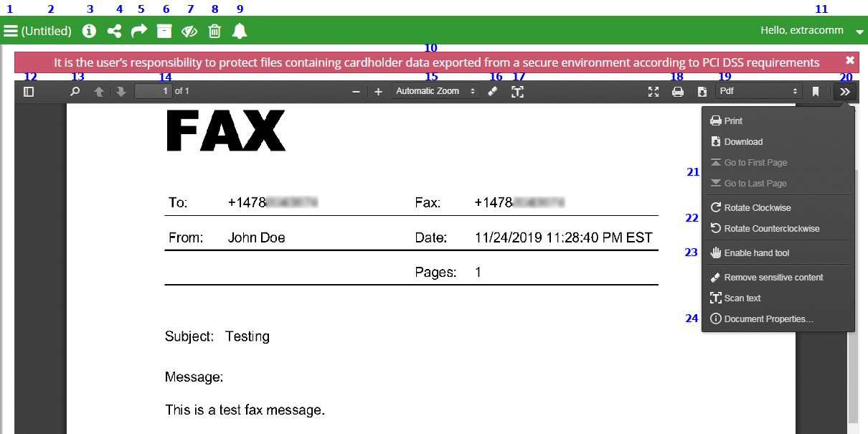The width and height of the screenshot is (868, 434).
Task: Click the eraser icon in toolbar
Action: pyautogui.click(x=492, y=92)
